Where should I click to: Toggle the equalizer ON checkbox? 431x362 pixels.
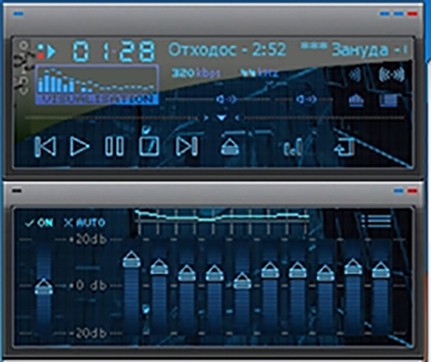[39, 223]
